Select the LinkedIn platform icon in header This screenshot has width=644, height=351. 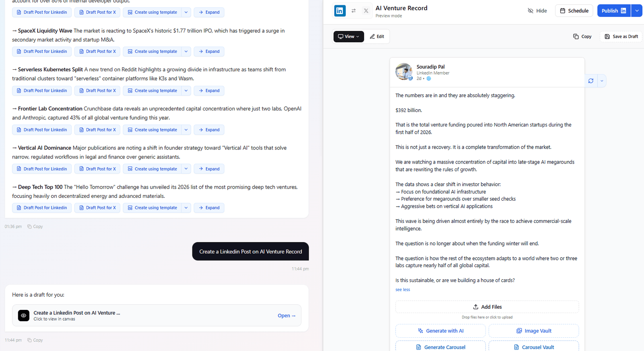(x=340, y=11)
